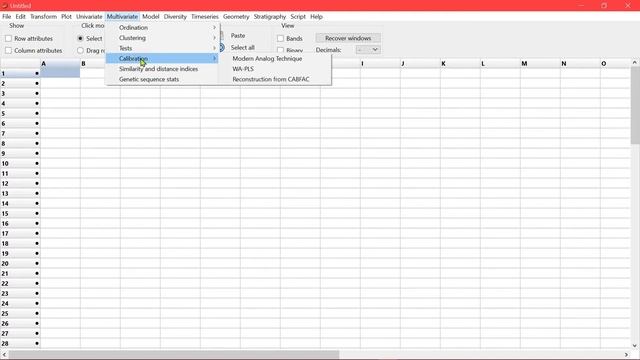This screenshot has width=640, height=360.
Task: Open the Plot menu
Action: click(66, 17)
